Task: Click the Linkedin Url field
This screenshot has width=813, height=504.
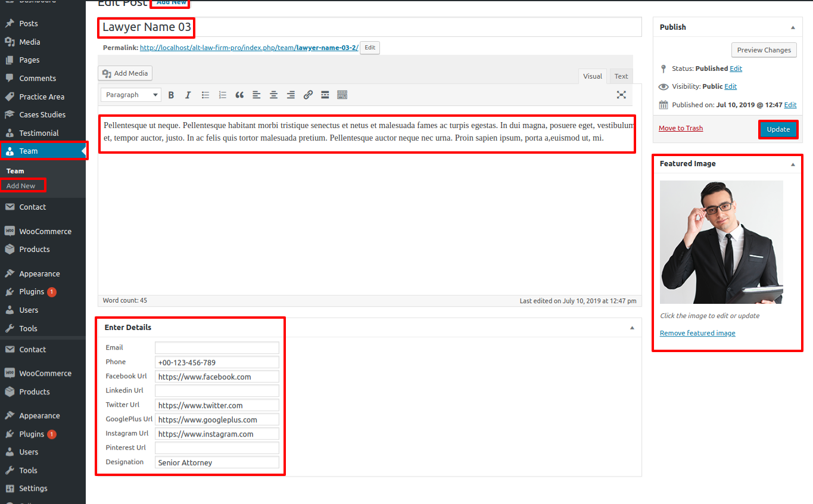Action: (x=217, y=391)
